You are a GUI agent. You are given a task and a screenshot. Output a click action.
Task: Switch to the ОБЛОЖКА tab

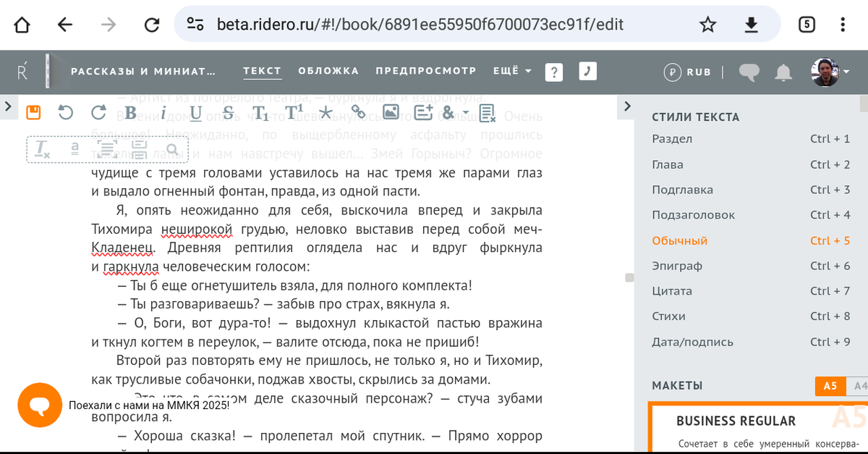[x=328, y=71]
